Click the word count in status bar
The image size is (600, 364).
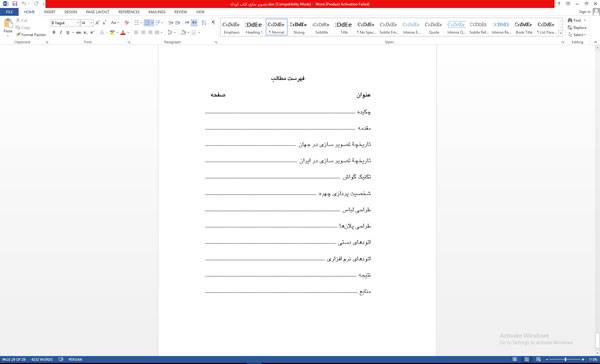click(42, 359)
